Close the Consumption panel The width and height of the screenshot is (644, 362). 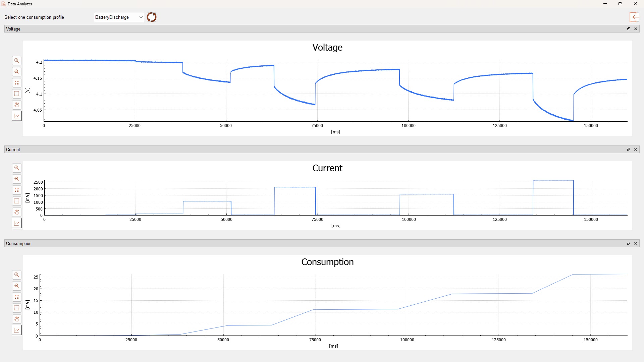pyautogui.click(x=636, y=243)
